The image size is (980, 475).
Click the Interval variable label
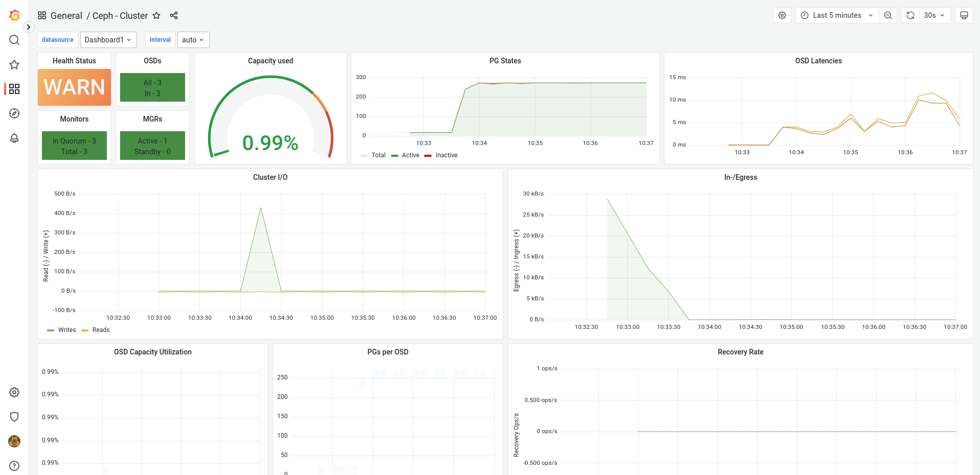pyautogui.click(x=160, y=40)
